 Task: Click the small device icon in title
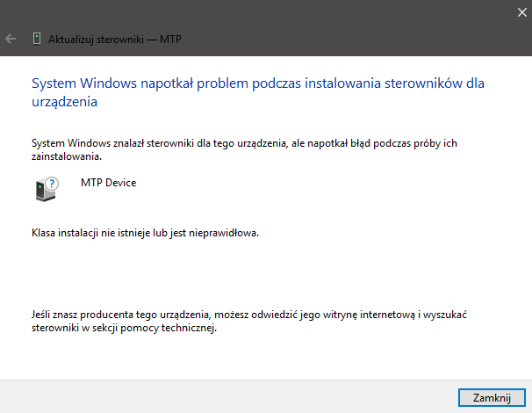click(x=36, y=39)
